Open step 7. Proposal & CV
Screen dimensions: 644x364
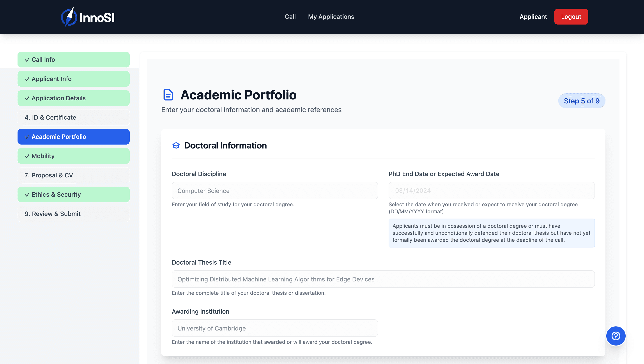[74, 175]
